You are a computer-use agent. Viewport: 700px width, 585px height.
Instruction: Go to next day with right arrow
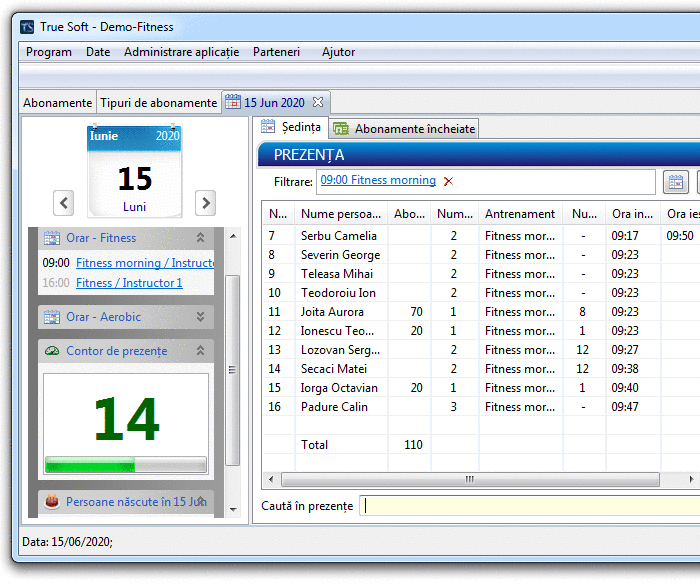205,203
